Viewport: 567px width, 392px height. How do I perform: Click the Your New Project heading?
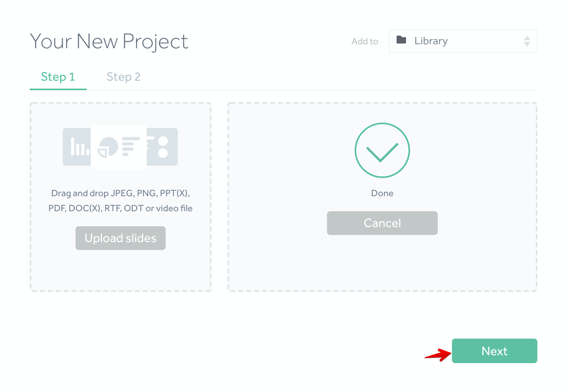pyautogui.click(x=109, y=42)
